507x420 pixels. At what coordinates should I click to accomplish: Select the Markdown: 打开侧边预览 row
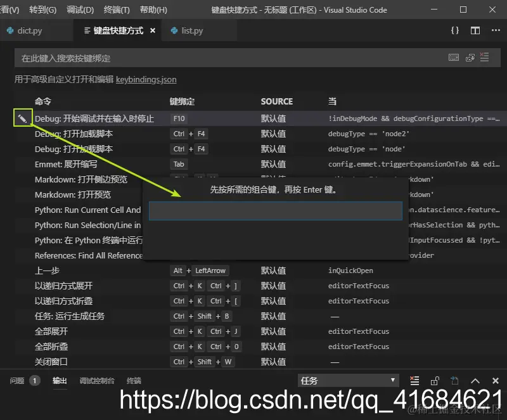tap(81, 179)
